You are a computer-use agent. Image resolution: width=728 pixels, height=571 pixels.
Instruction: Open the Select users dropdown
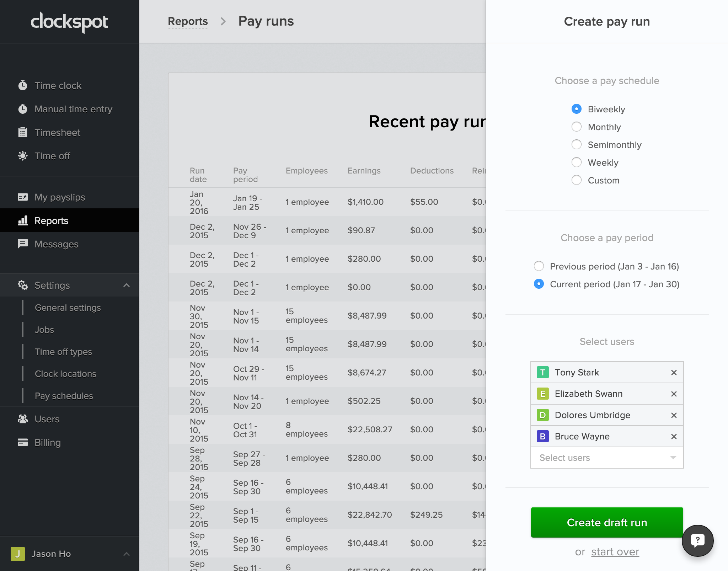(x=607, y=458)
